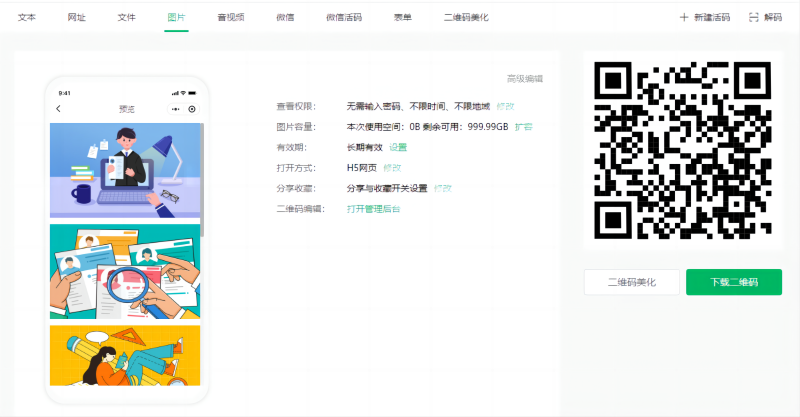Open the 二维码美化 tab in top bar
Viewport: 800px width, 417px height.
466,17
